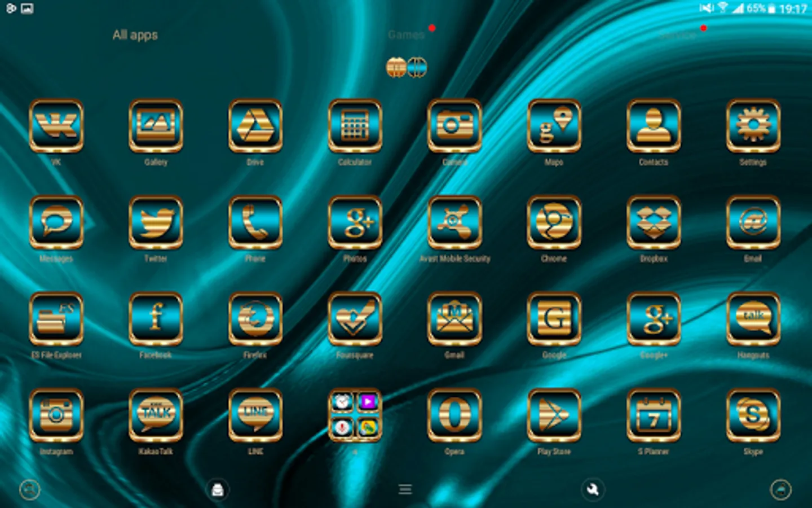
Task: Open the wrench tools in bottom bar
Action: (593, 489)
